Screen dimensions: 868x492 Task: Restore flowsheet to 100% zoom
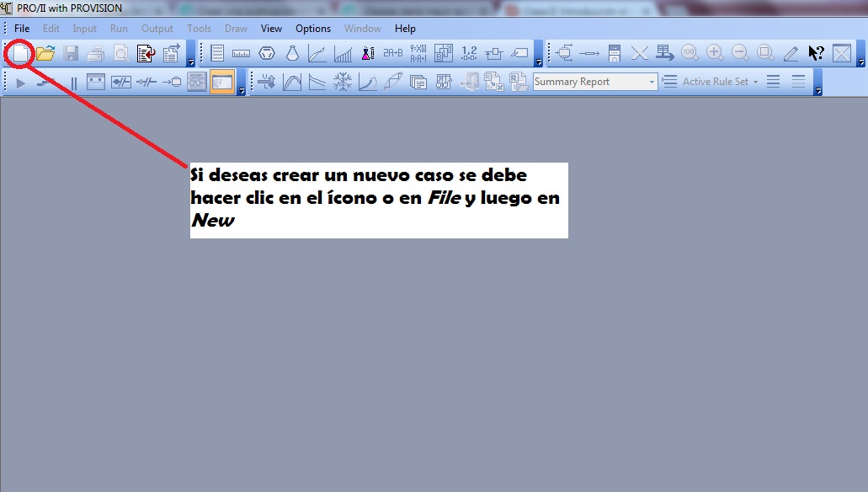pos(690,53)
